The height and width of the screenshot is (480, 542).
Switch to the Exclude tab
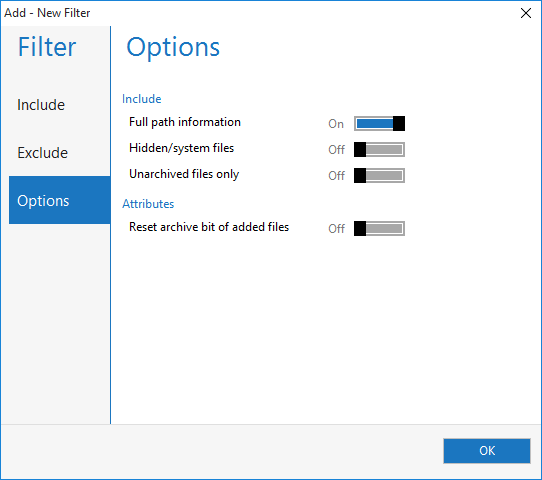point(59,152)
